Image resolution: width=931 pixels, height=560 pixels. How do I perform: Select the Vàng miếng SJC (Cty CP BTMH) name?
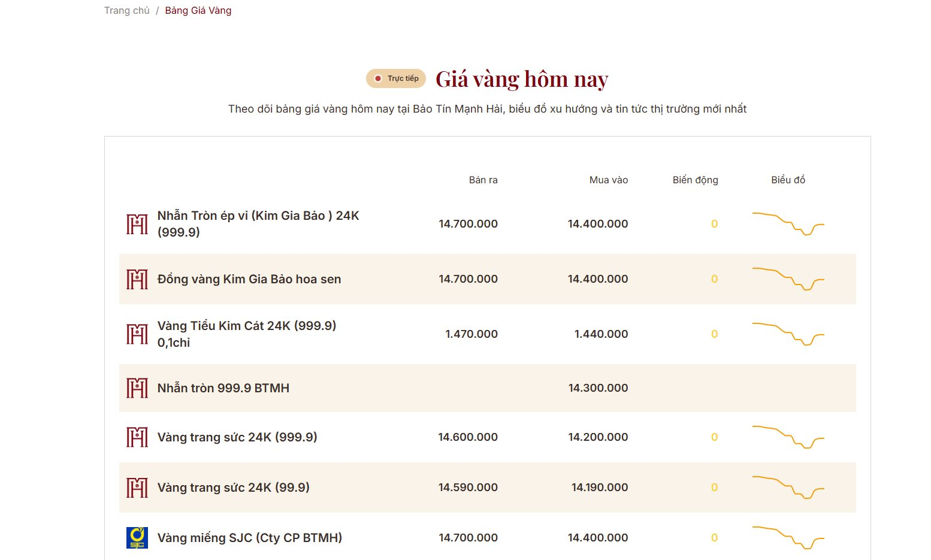[x=250, y=538]
